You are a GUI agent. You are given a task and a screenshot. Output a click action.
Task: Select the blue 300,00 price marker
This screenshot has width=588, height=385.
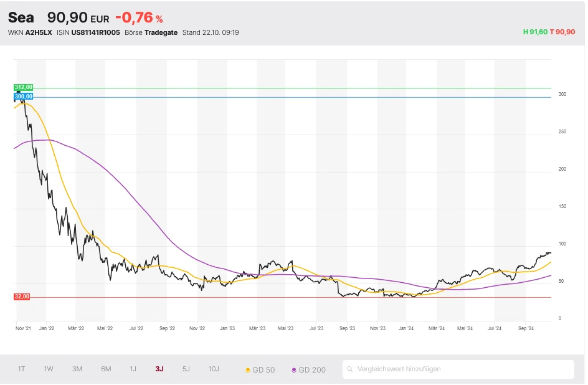(24, 97)
